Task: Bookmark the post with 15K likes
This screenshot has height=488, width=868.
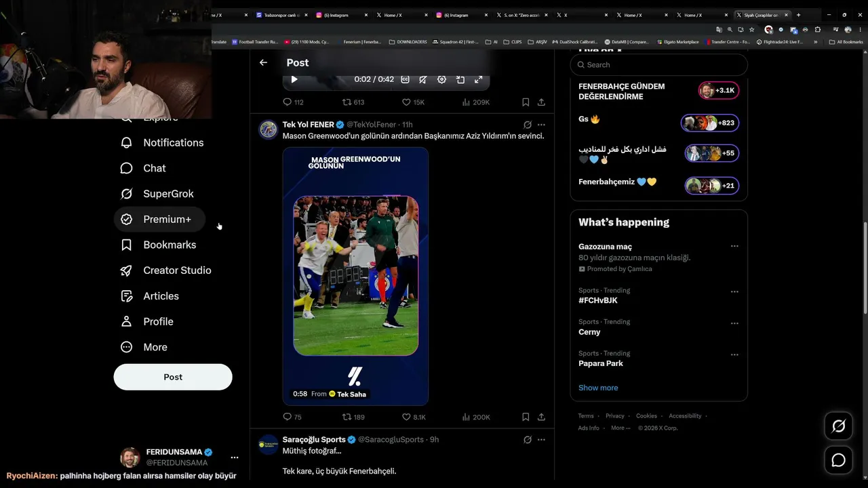Action: 526,102
